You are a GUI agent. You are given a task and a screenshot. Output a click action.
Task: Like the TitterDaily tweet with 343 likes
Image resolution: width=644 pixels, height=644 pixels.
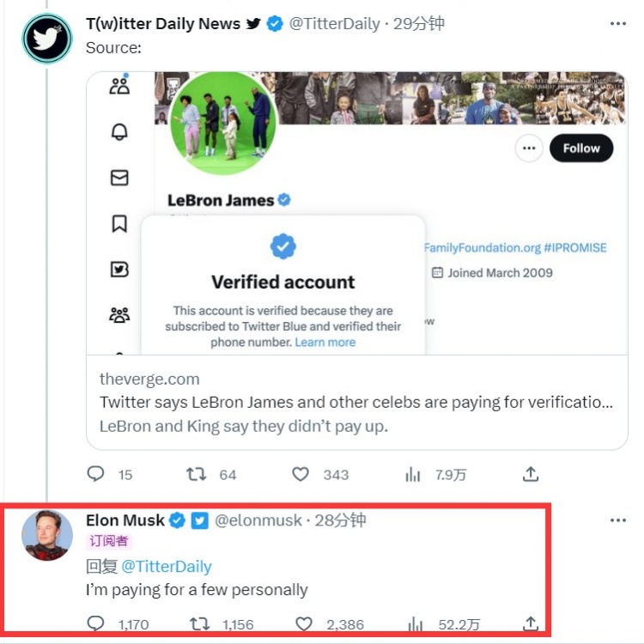click(301, 474)
